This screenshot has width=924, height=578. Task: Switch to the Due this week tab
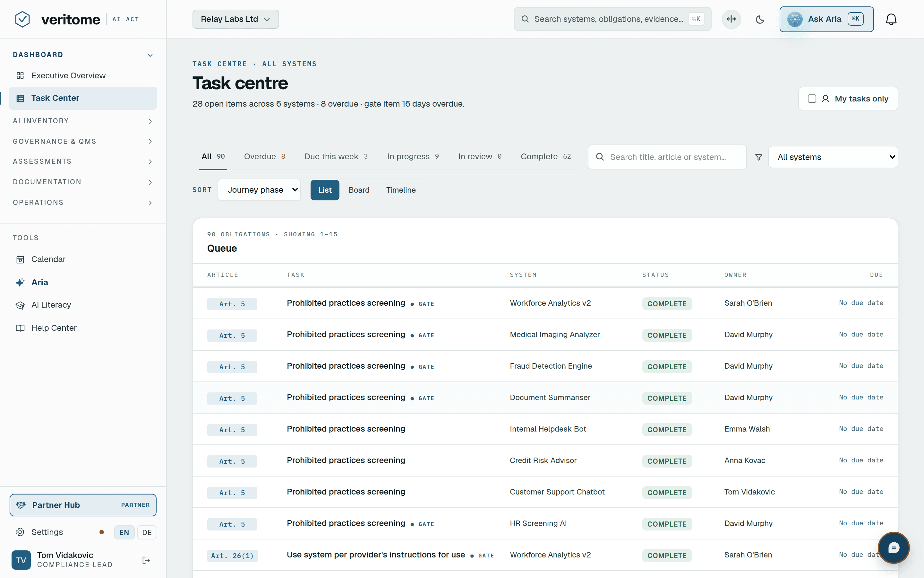[x=336, y=157]
